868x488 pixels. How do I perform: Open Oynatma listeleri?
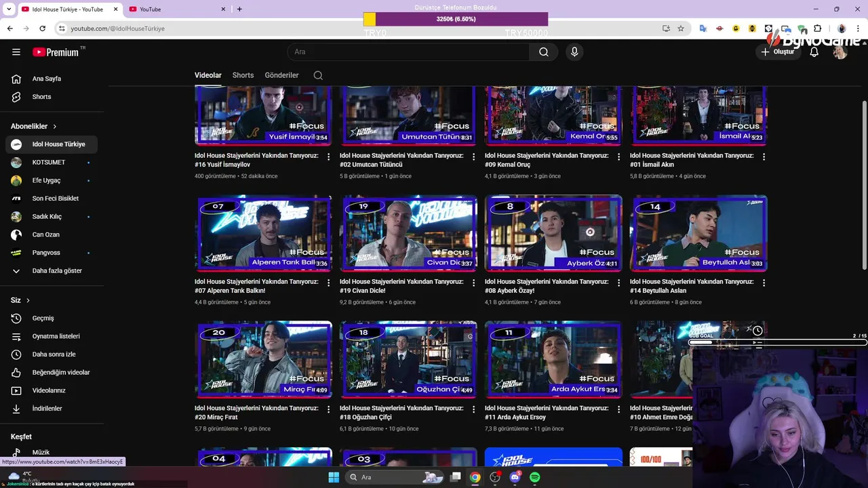(x=52, y=336)
